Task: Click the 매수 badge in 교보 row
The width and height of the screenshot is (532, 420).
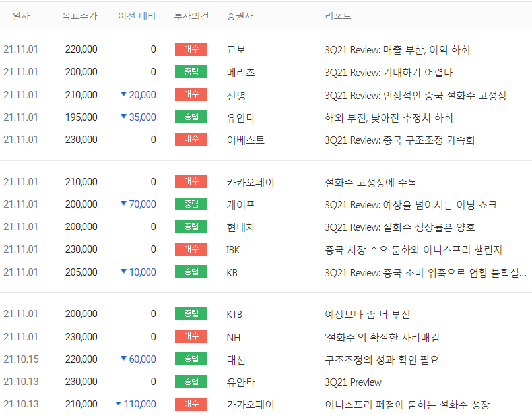Action: point(191,49)
